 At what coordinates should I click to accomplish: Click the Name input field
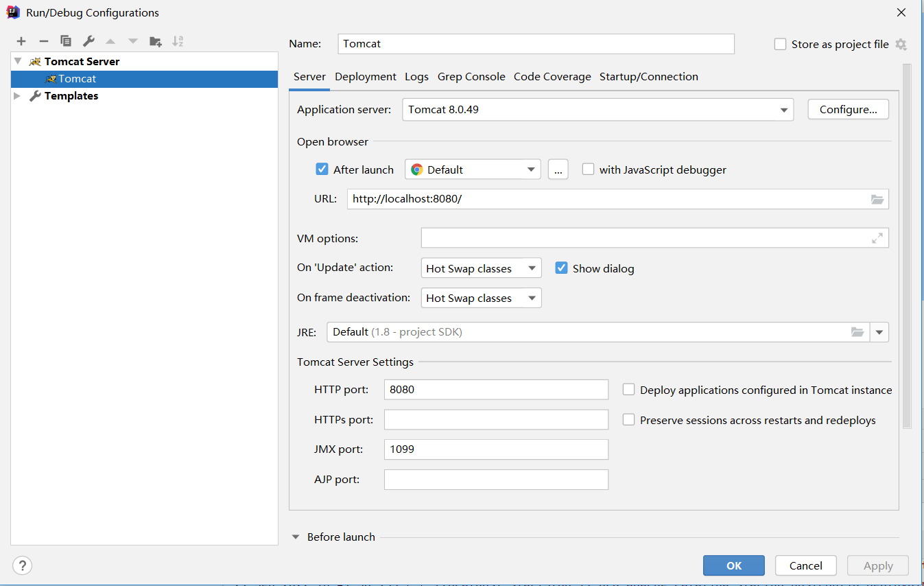pos(536,44)
